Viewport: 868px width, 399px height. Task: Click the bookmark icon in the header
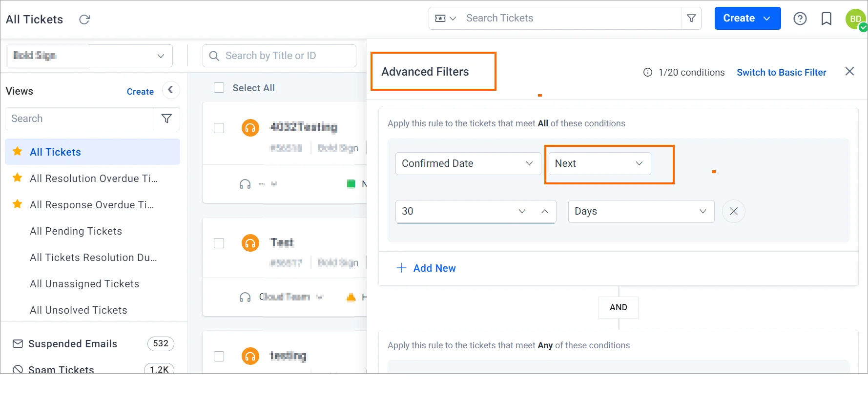(826, 19)
